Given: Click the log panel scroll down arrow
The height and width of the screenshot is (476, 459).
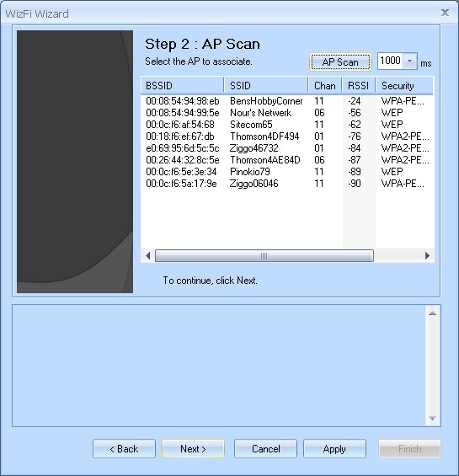Looking at the screenshot, I should click(432, 419).
